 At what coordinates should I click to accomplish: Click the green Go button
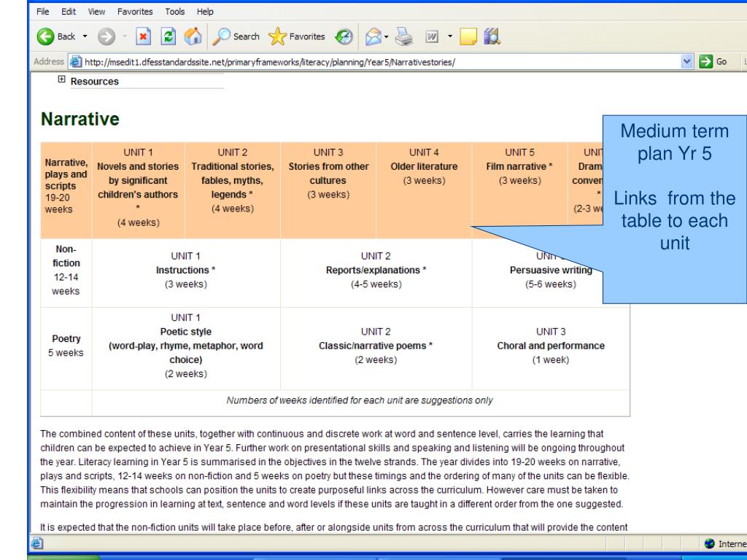click(x=713, y=61)
